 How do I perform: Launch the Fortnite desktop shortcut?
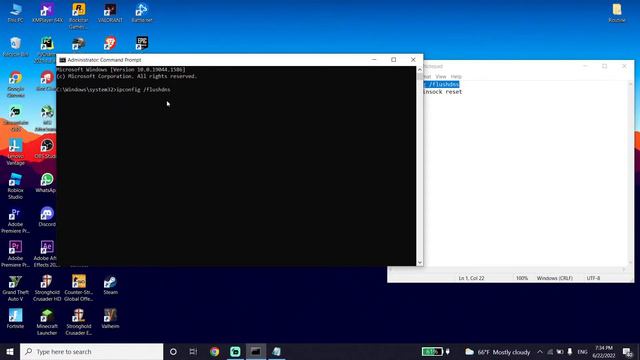point(16,318)
